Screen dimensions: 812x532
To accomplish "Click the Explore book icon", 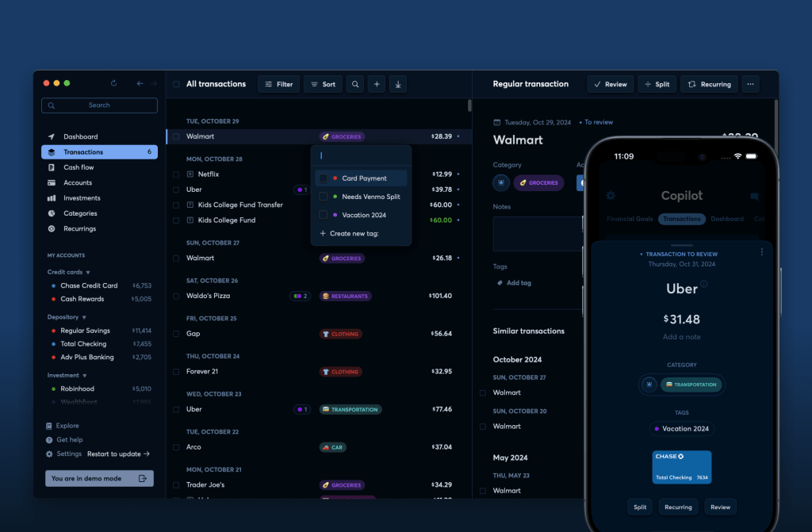I will (48, 426).
